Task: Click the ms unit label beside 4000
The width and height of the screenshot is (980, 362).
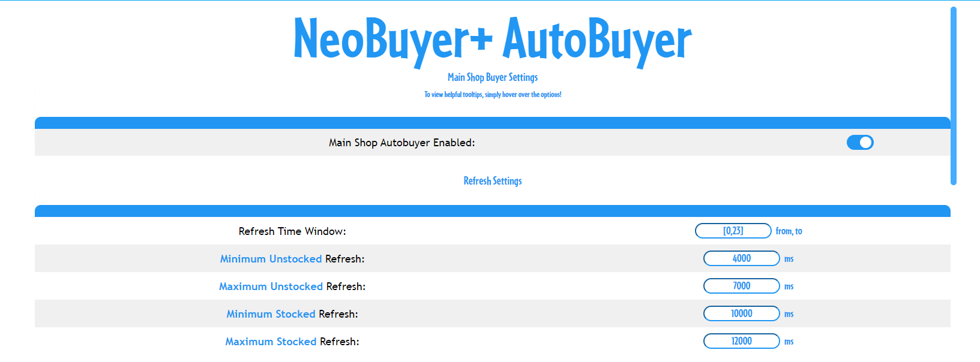Action: tap(788, 258)
